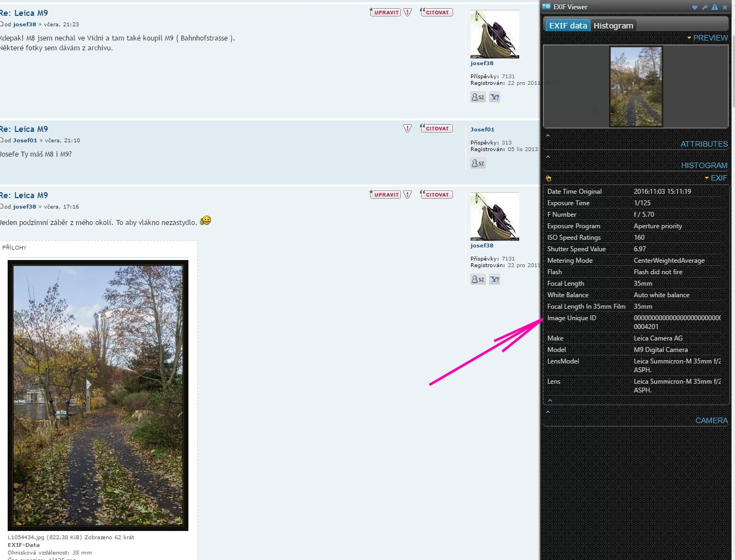Click CITOVAT to quote Josef01's post
The width and height of the screenshot is (735, 560).
(437, 128)
